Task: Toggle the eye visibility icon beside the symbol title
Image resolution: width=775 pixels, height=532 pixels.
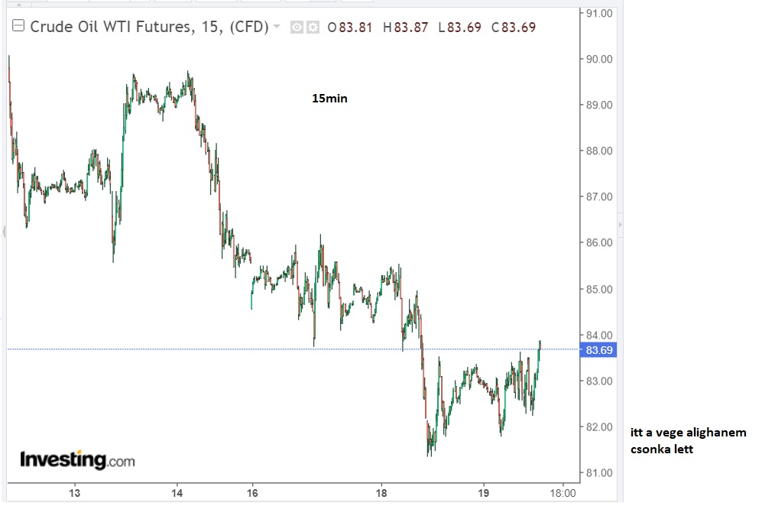Action: [x=297, y=28]
